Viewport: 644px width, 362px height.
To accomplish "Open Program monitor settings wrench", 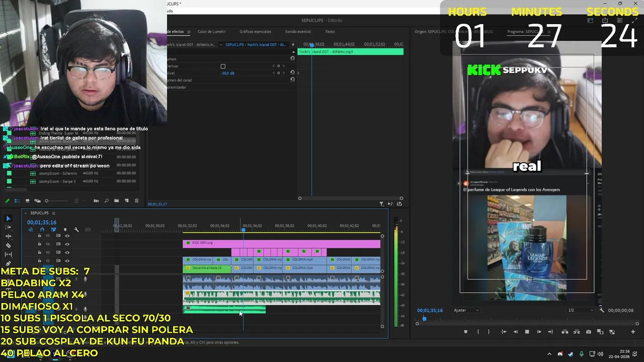I will (601, 310).
